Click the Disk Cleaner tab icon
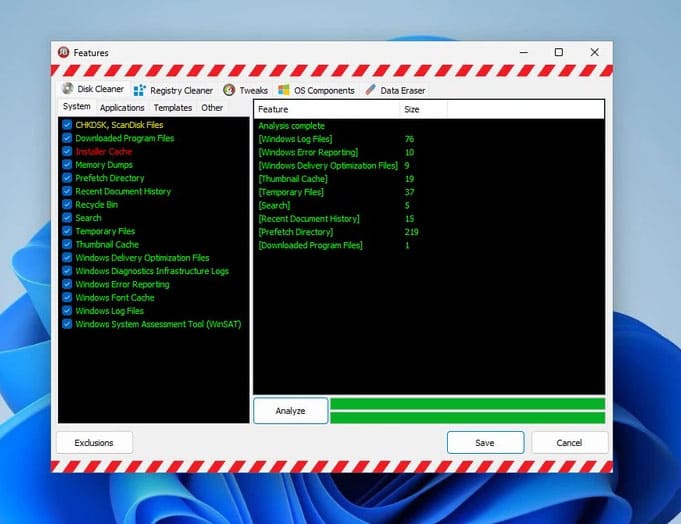Screen dimensions: 681x524 pos(67,88)
